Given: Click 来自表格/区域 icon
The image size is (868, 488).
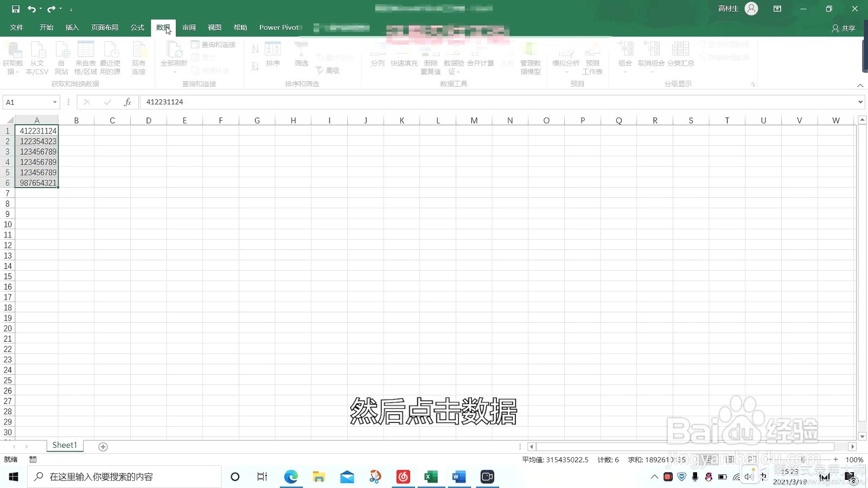Looking at the screenshot, I should 86,58.
